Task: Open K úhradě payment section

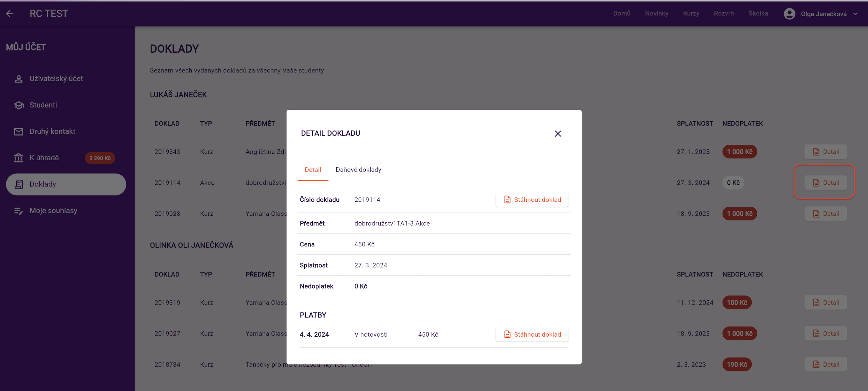Action: (44, 158)
